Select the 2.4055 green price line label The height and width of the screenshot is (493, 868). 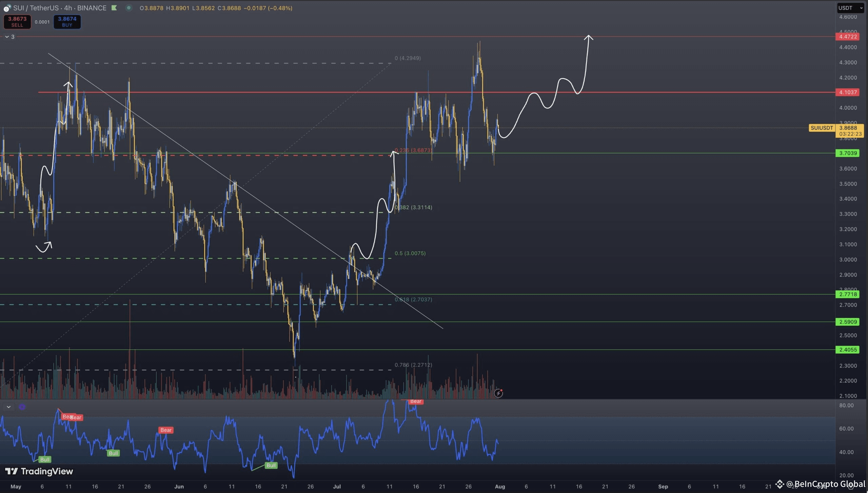pyautogui.click(x=847, y=349)
